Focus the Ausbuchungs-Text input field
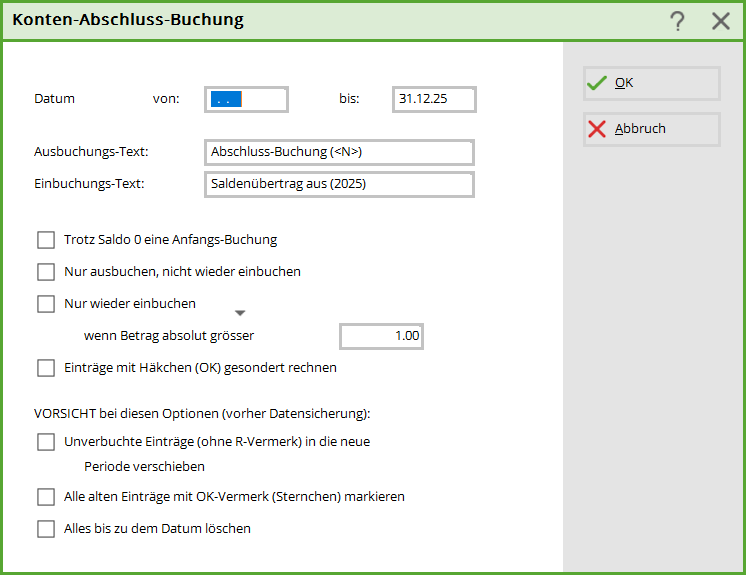The height and width of the screenshot is (575, 746). 338,152
